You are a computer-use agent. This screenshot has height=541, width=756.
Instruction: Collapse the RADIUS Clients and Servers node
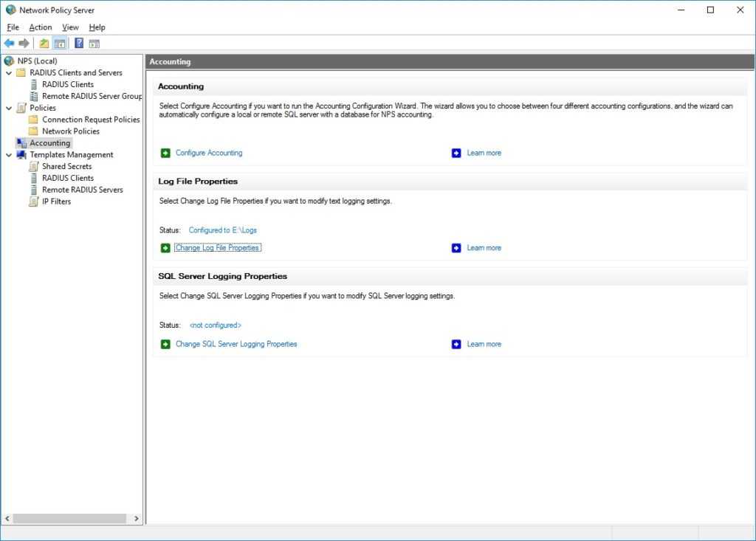pyautogui.click(x=9, y=73)
